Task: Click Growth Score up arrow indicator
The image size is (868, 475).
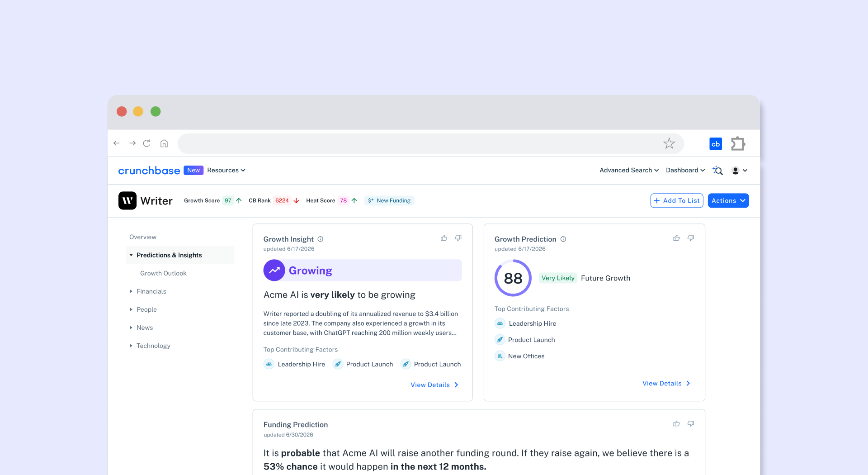Action: click(x=239, y=200)
